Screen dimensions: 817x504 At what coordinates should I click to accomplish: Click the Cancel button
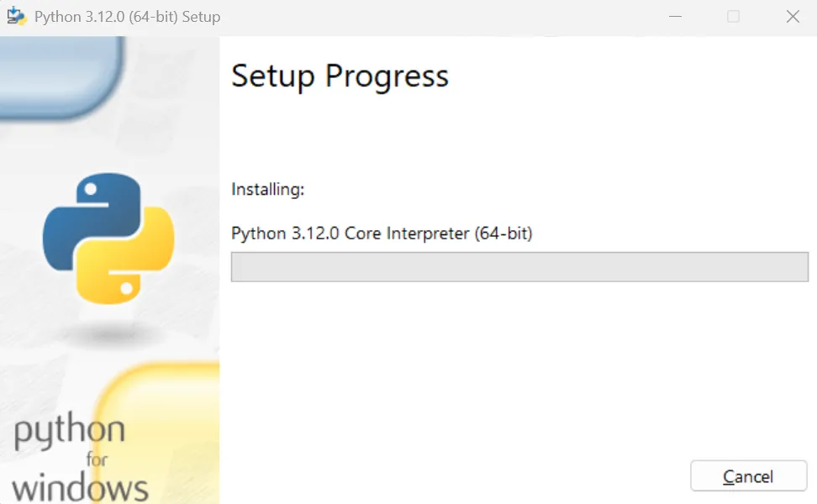tap(748, 476)
